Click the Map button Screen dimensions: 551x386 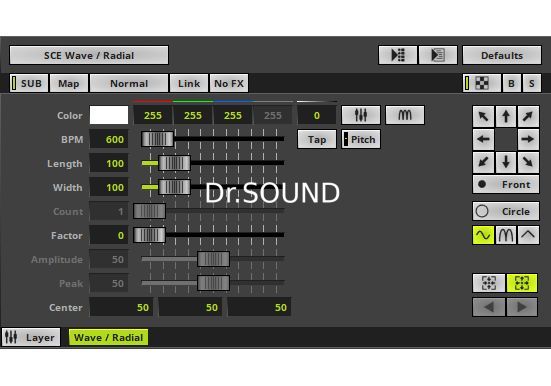click(69, 83)
